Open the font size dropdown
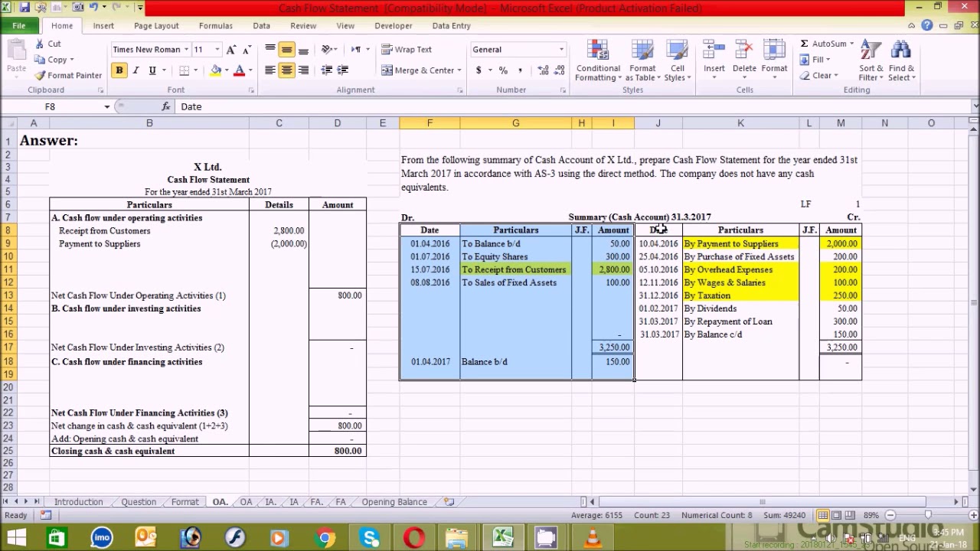The width and height of the screenshot is (980, 551). pos(217,50)
